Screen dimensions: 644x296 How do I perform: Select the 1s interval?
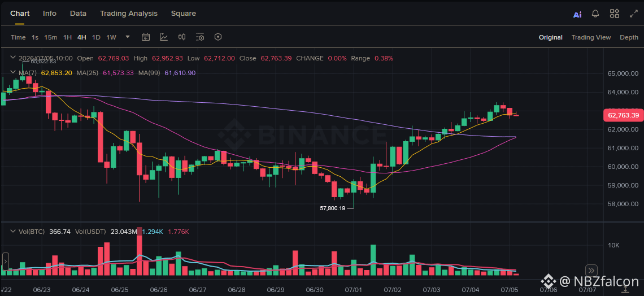click(35, 37)
